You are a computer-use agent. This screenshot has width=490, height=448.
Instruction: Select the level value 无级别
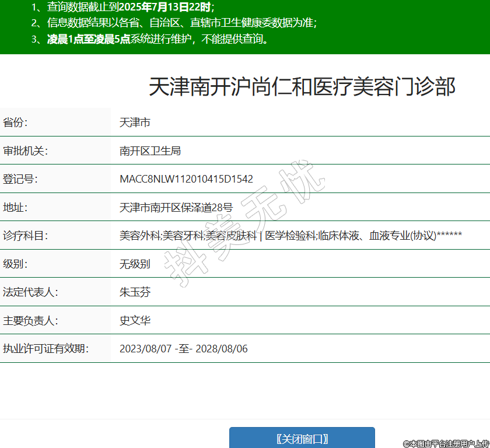(x=135, y=264)
